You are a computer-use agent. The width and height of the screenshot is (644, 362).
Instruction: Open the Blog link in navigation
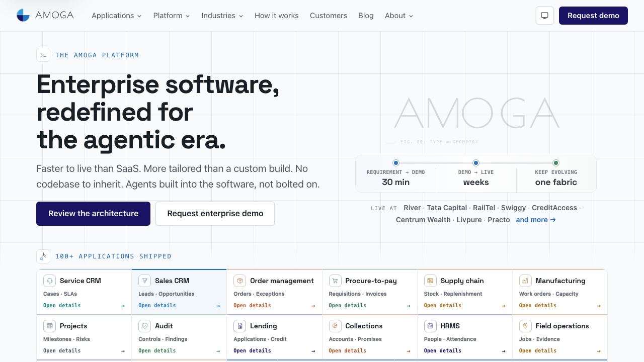point(366,16)
